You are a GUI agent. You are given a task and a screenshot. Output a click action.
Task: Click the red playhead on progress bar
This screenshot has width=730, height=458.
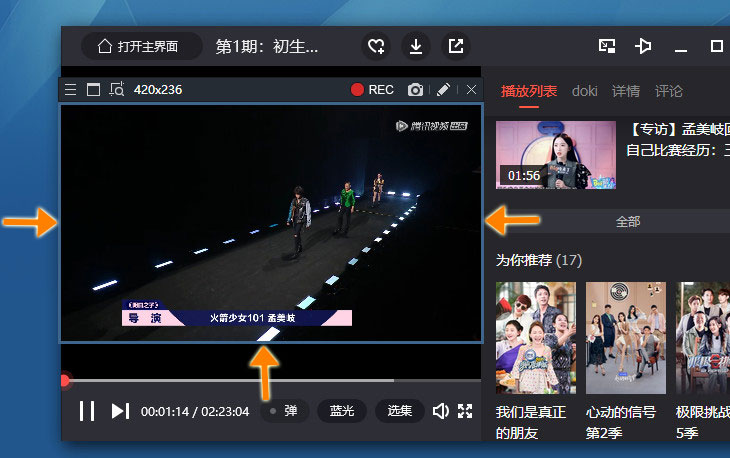pyautogui.click(x=65, y=381)
